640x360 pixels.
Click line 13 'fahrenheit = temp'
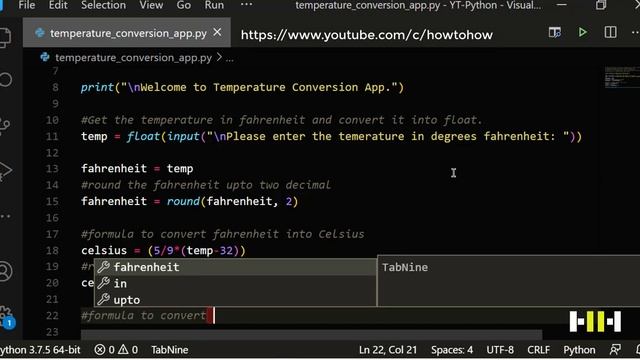137,169
